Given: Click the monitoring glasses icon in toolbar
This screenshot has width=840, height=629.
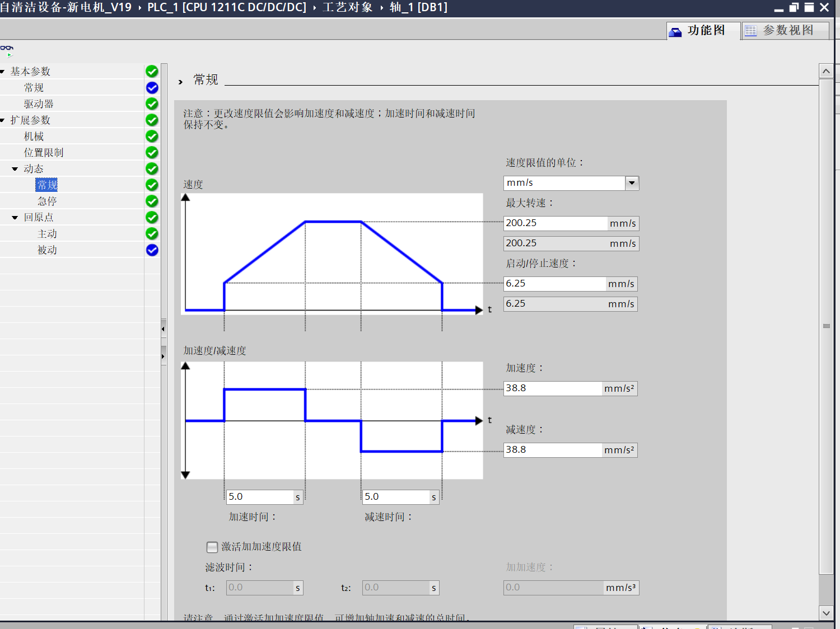Looking at the screenshot, I should click(x=7, y=50).
